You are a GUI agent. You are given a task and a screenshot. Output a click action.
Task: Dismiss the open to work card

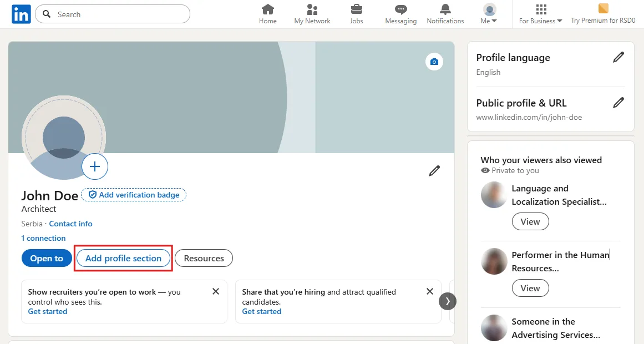[x=216, y=291]
